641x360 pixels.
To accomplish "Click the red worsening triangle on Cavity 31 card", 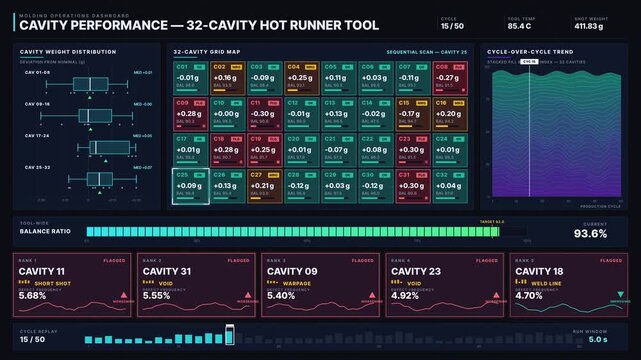I will (248, 295).
